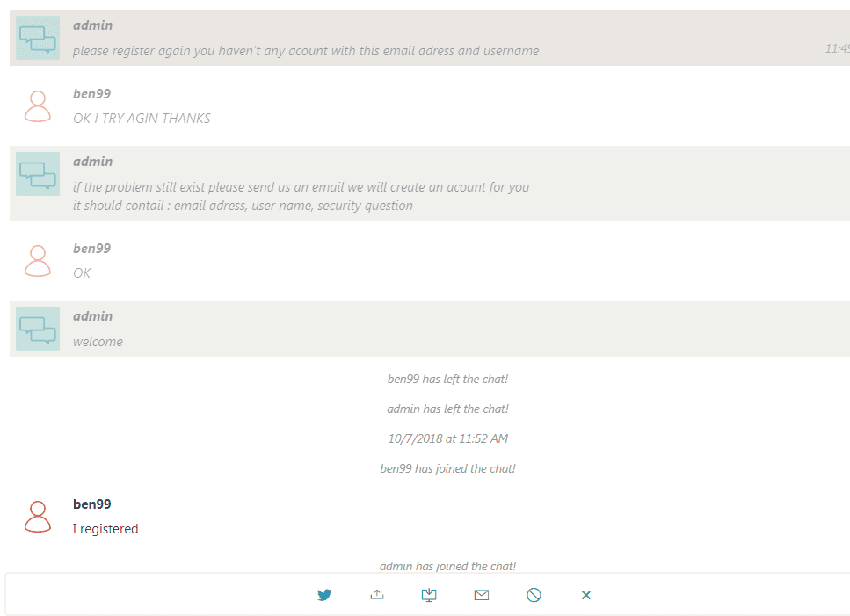Click the 'please register again' admin message

click(x=305, y=51)
